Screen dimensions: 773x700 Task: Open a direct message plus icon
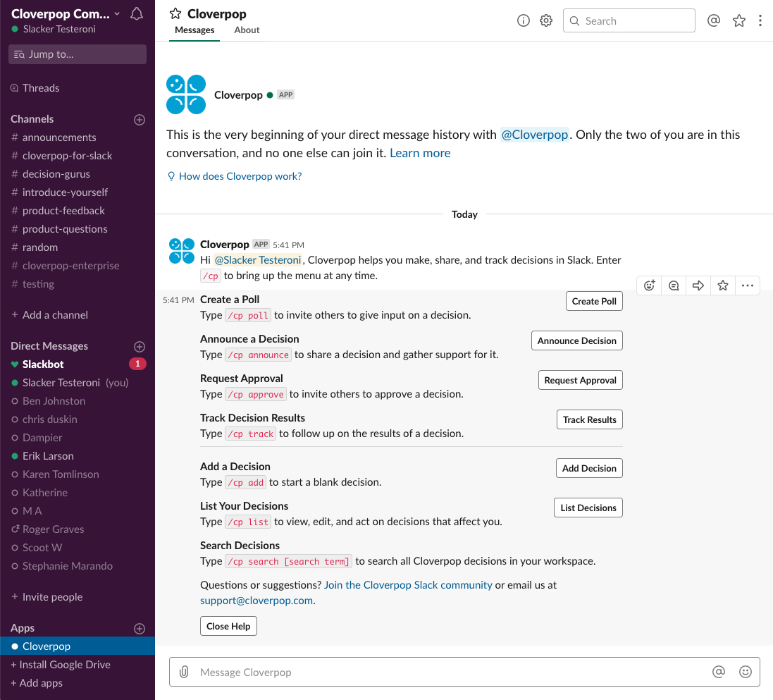pyautogui.click(x=140, y=346)
